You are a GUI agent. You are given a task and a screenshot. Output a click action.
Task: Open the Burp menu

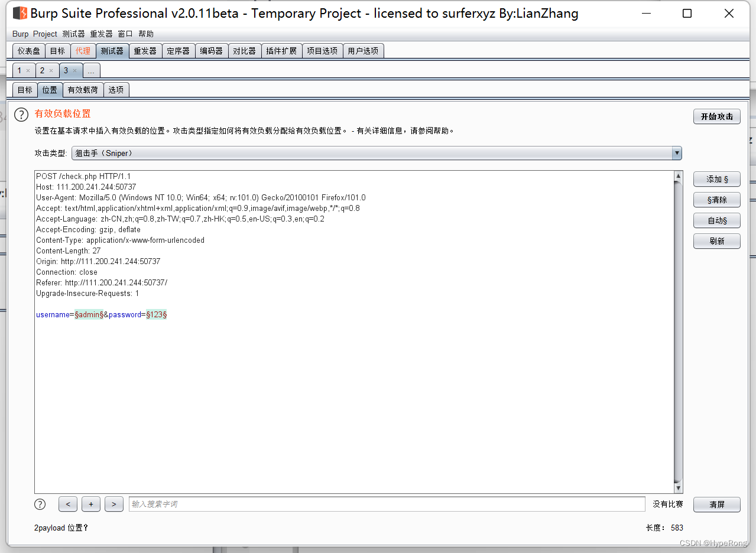20,34
